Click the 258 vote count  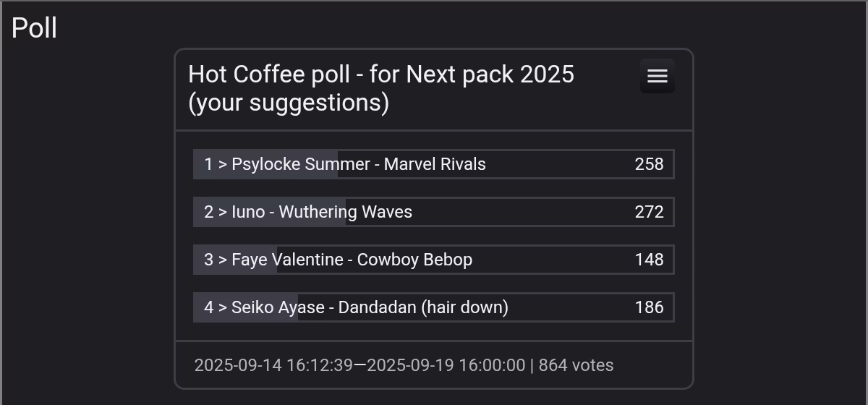point(649,164)
